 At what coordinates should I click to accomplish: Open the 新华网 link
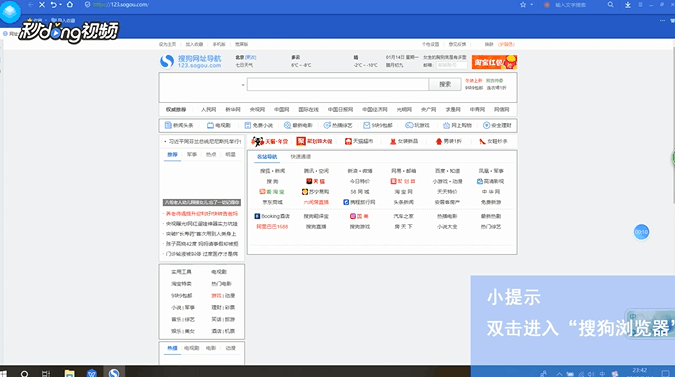233,110
